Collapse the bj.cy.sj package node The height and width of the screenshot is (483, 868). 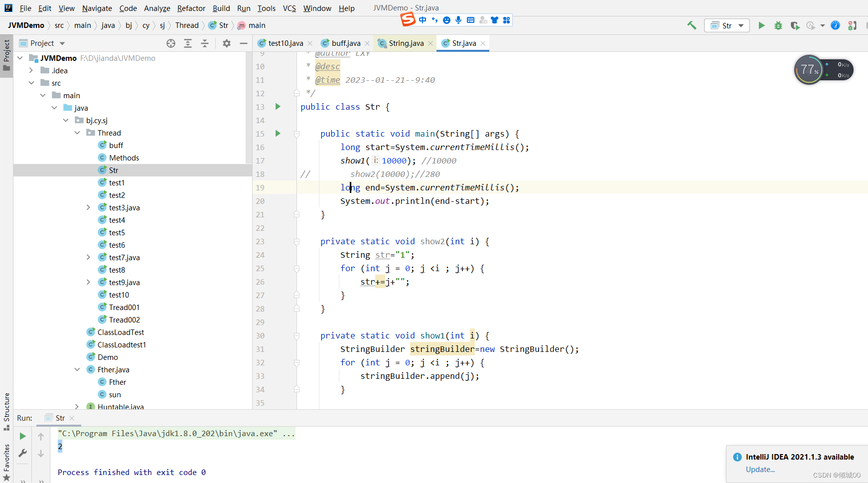click(66, 121)
